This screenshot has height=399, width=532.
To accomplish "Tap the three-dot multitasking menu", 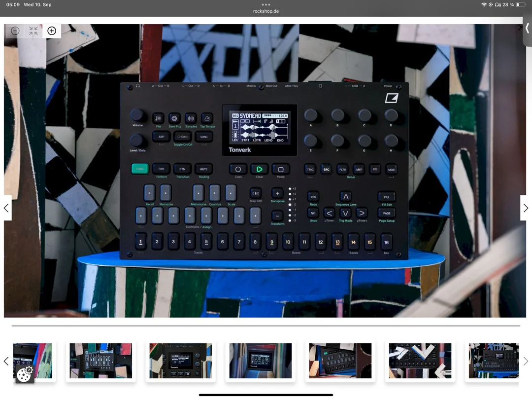I will point(266,4).
